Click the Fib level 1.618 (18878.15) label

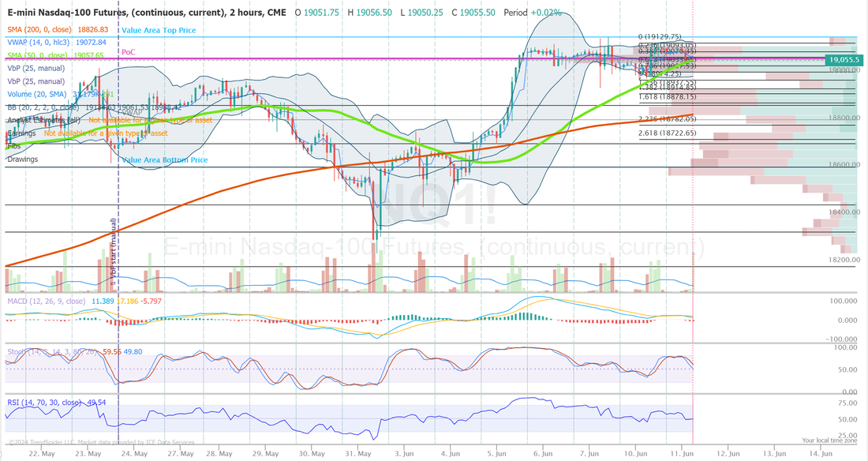667,97
